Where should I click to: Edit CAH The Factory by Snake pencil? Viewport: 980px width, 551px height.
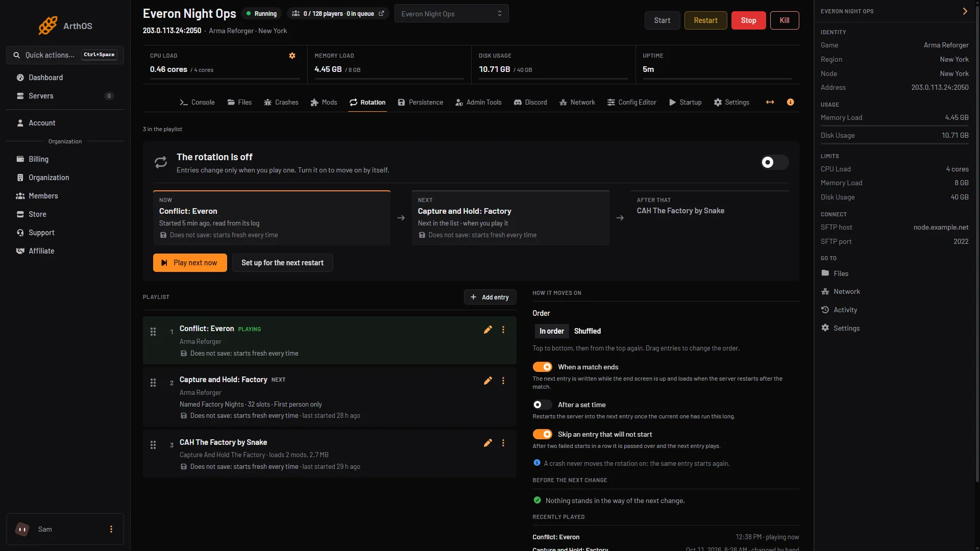pyautogui.click(x=488, y=443)
